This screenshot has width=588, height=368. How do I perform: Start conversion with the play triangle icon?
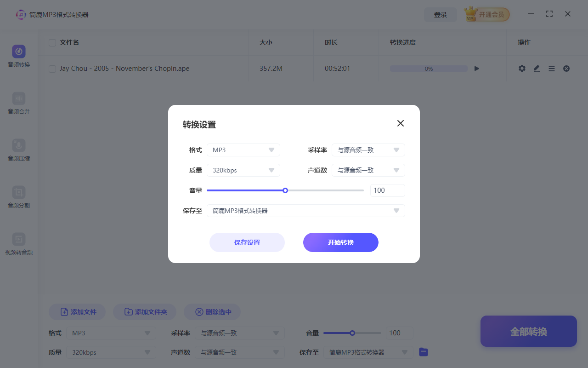coord(476,68)
